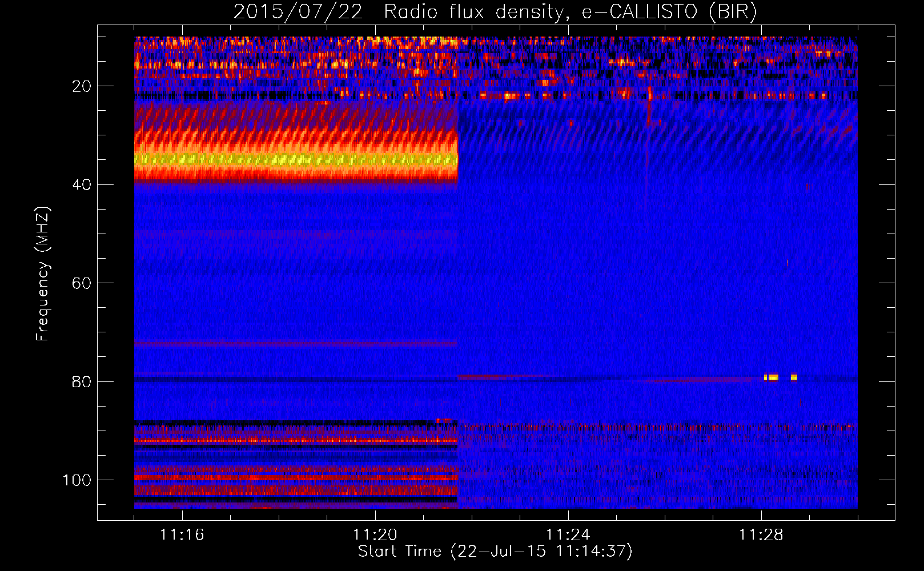This screenshot has width=924, height=571.
Task: Click the 'Start Time (22-Jul-15 11:14:37)' label
Action: [495, 552]
